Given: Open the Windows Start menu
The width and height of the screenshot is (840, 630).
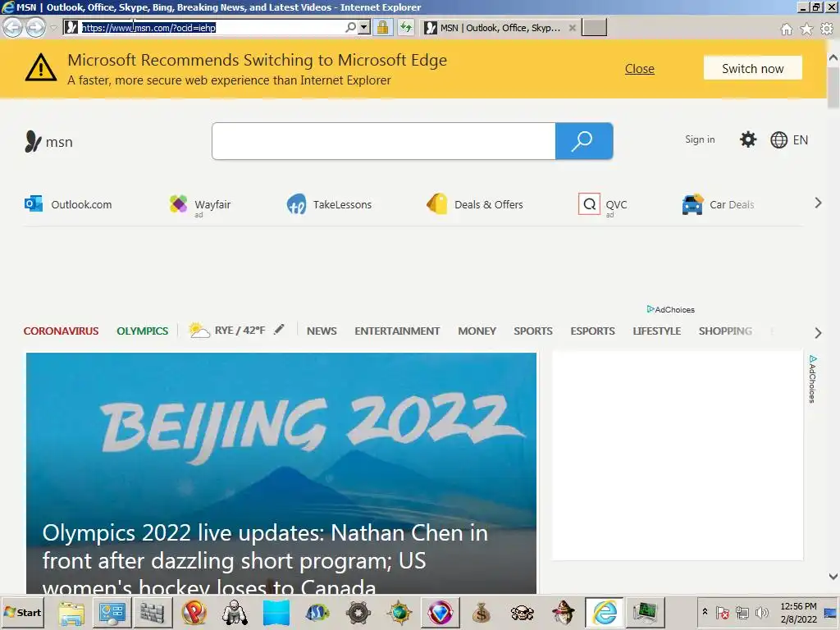Looking at the screenshot, I should (22, 612).
